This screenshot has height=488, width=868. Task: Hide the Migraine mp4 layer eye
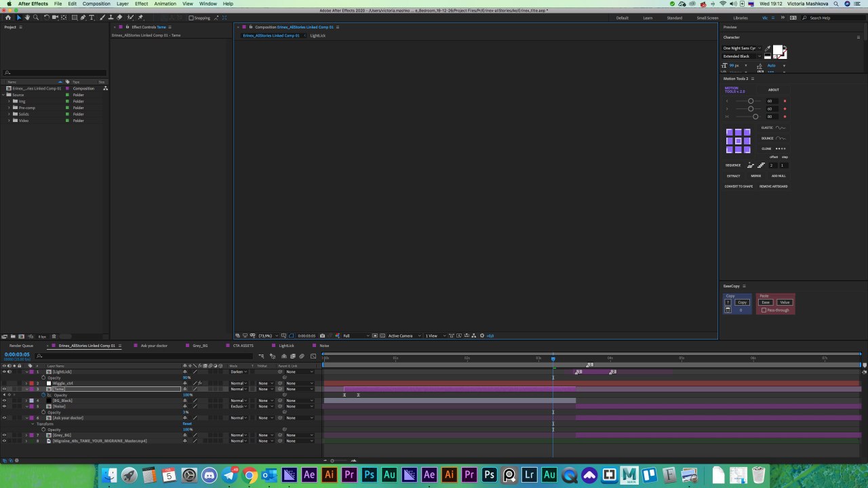[4, 441]
